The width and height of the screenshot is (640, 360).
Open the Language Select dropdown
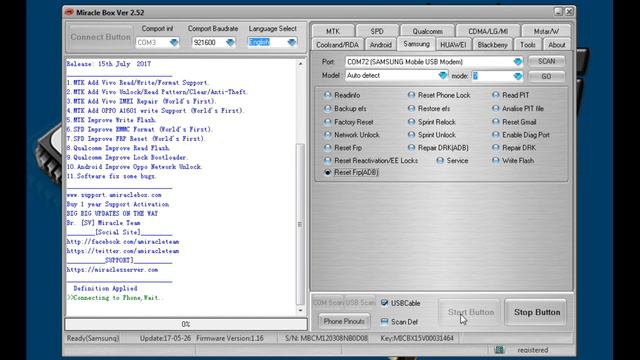click(291, 42)
